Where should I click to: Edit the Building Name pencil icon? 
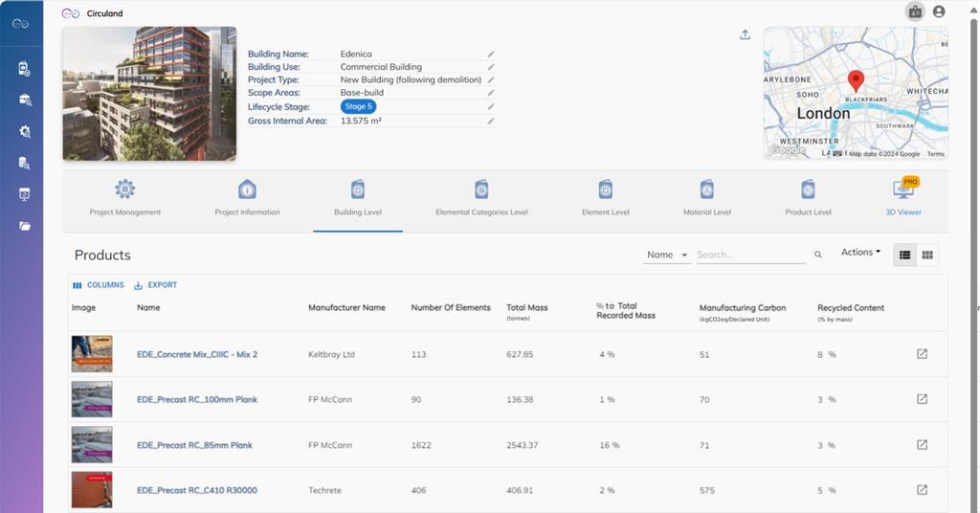(x=491, y=55)
